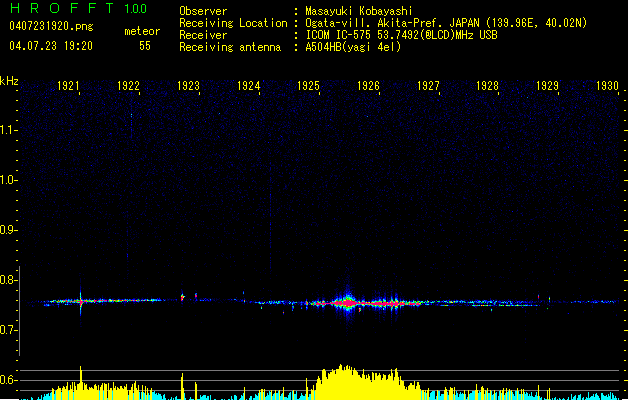Click the HROFFT 1.00 title text
The height and width of the screenshot is (400, 629).
click(79, 8)
